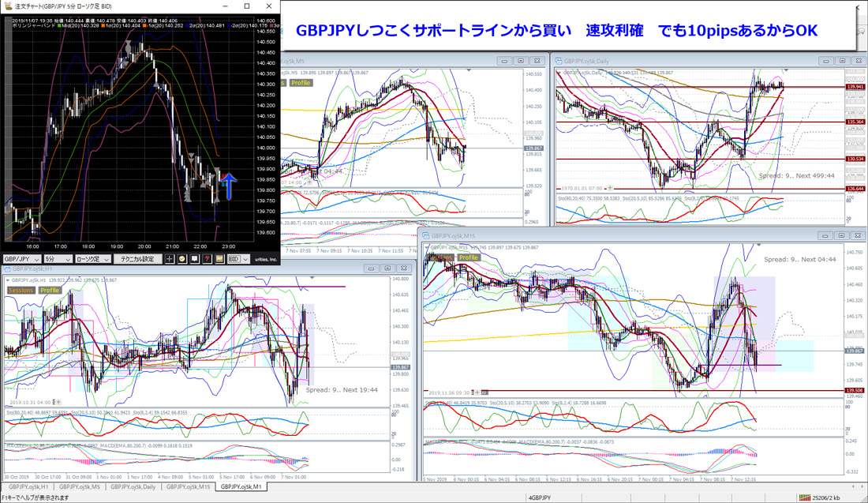Screen dimensions: 868x503
Task: Click the Profile button in the H1 chart
Action: 49,291
